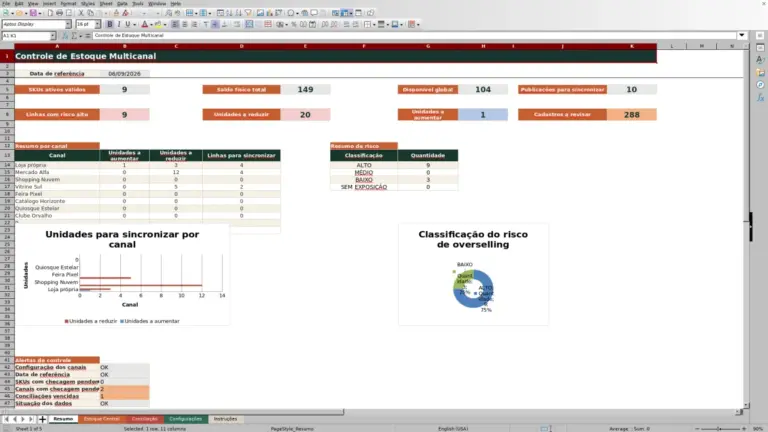Screen dimensions: 768x432
Task: Go to last sheet with navigation arrow
Action: tap(31, 419)
